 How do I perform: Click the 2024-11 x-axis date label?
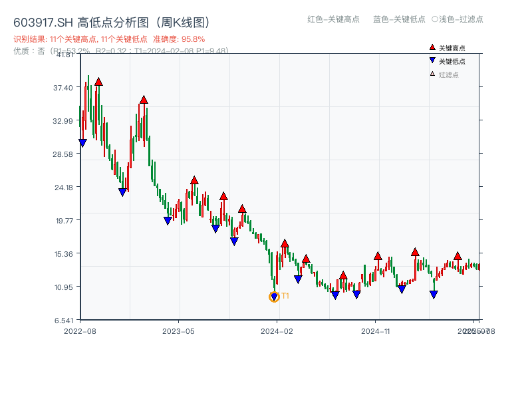point(375,331)
